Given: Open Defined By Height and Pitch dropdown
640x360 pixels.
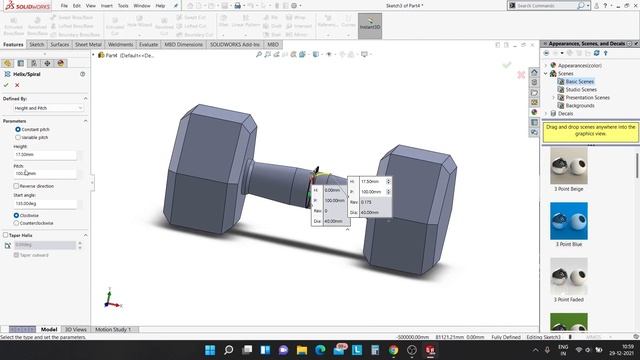Looking at the screenshot, I should tap(48, 108).
